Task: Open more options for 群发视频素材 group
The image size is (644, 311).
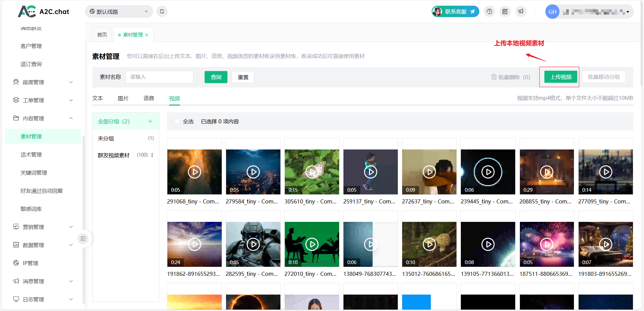Action: (x=152, y=155)
